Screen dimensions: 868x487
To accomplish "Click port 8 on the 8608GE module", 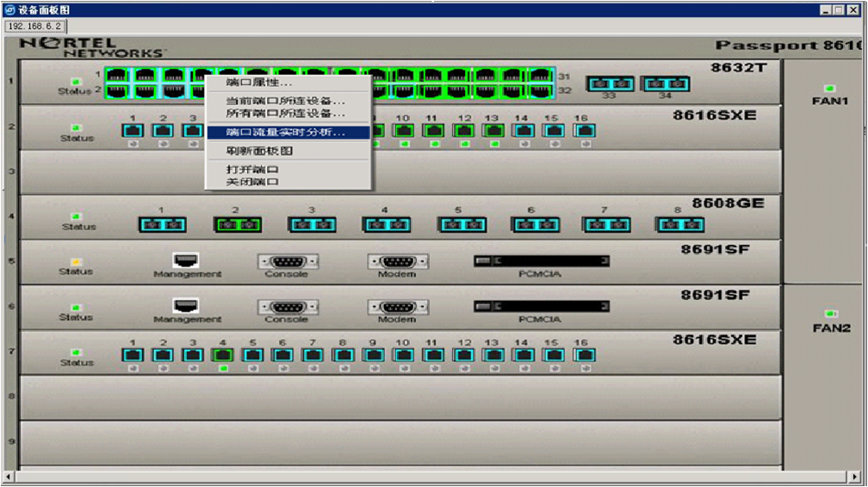I will click(679, 225).
